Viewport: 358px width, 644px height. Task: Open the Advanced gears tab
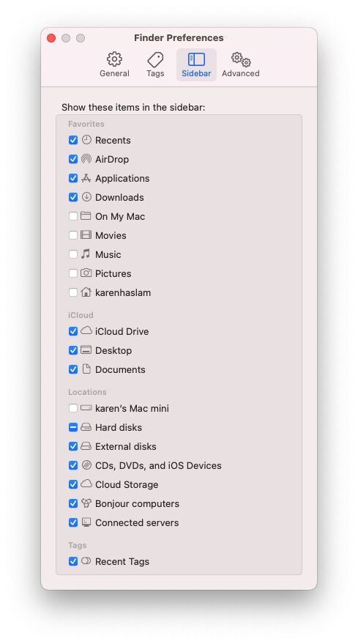pos(241,64)
